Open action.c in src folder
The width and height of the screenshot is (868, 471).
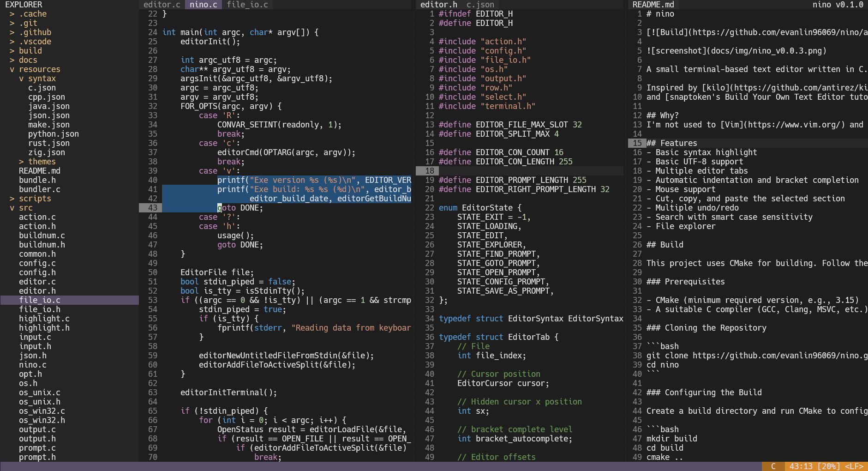coord(37,217)
